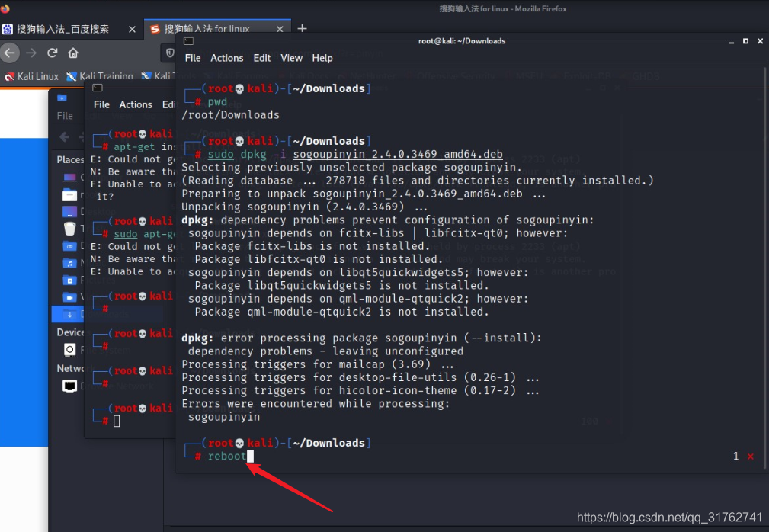
Task: Select the Desktop icon in Places
Action: tap(69, 212)
